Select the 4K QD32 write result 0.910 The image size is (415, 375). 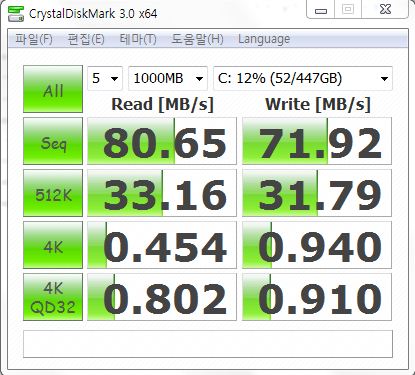tap(317, 297)
